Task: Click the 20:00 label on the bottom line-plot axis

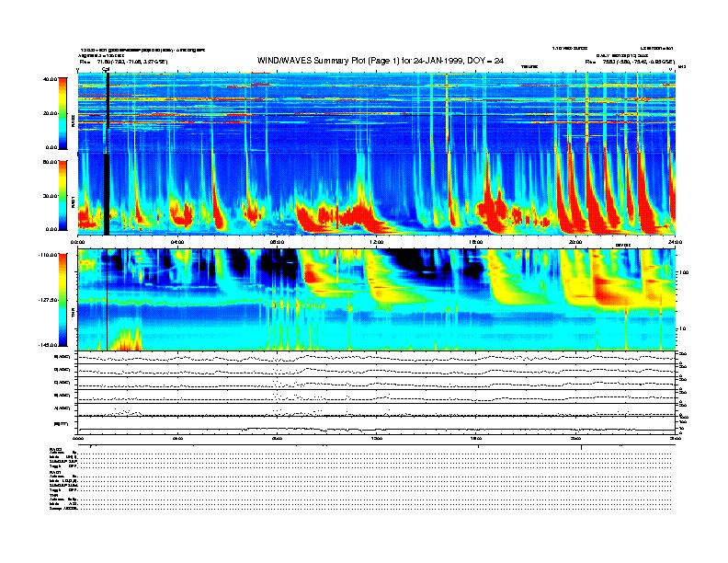Action: click(x=575, y=438)
